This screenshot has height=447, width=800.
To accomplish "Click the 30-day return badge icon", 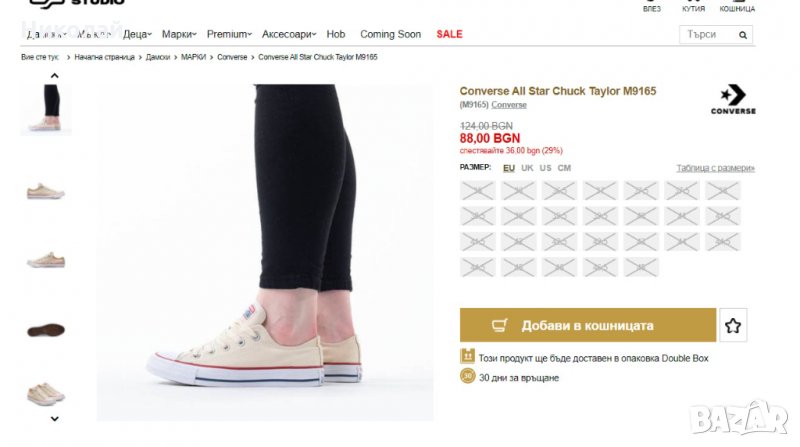I will (x=467, y=377).
